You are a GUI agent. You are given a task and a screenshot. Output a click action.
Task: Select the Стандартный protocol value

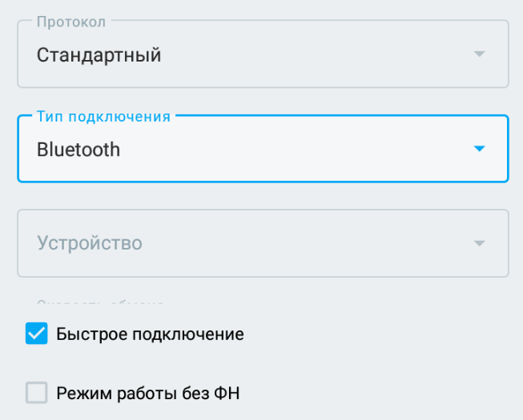click(99, 55)
